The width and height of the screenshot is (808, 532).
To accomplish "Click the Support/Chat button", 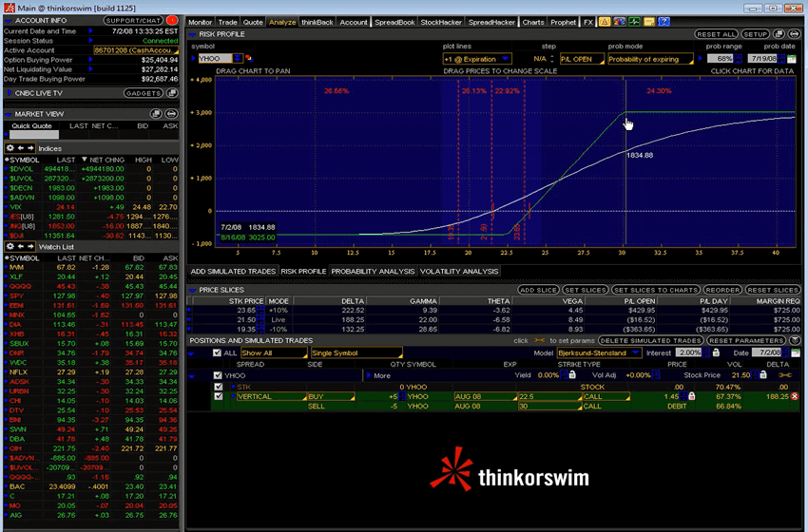I will point(133,21).
